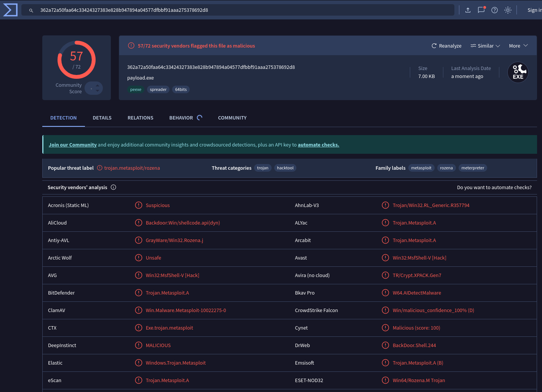Click the alert icon in CTX row
The width and height of the screenshot is (542, 392).
point(139,328)
